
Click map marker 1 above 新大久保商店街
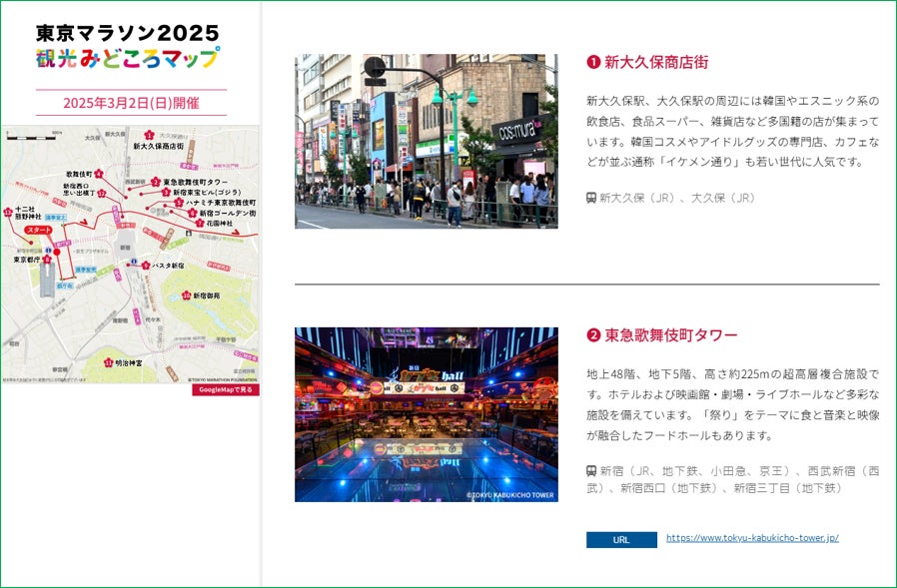(x=149, y=135)
